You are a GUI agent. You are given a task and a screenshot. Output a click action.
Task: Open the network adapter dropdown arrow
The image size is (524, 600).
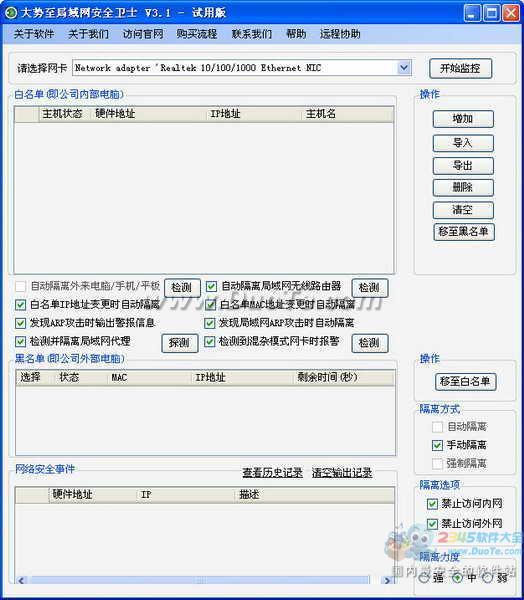click(404, 68)
